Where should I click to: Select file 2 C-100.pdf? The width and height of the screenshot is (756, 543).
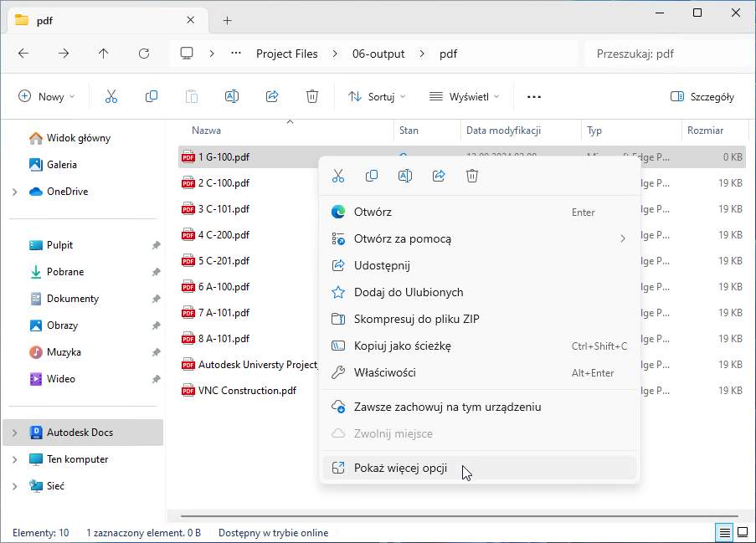pyautogui.click(x=224, y=183)
